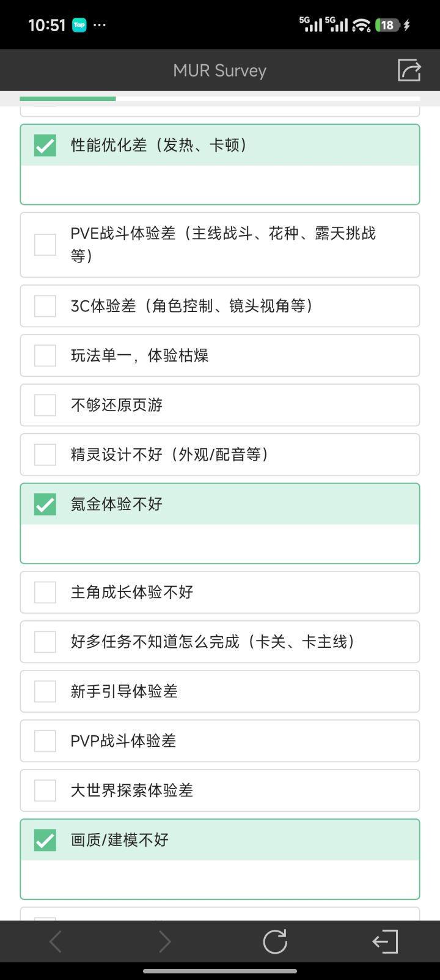440x980 pixels.
Task: Tap the share icon in header
Action: [409, 70]
